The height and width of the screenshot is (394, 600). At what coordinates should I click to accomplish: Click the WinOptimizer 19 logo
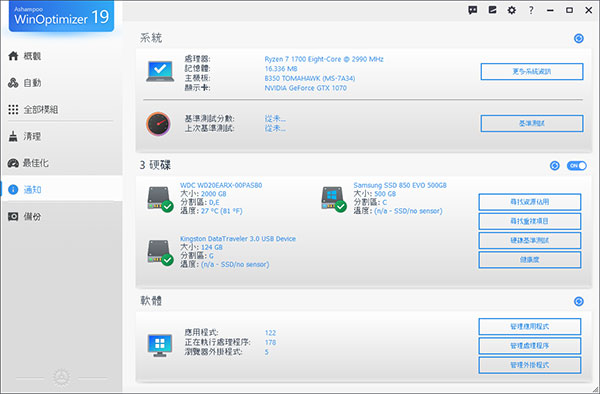point(62,16)
